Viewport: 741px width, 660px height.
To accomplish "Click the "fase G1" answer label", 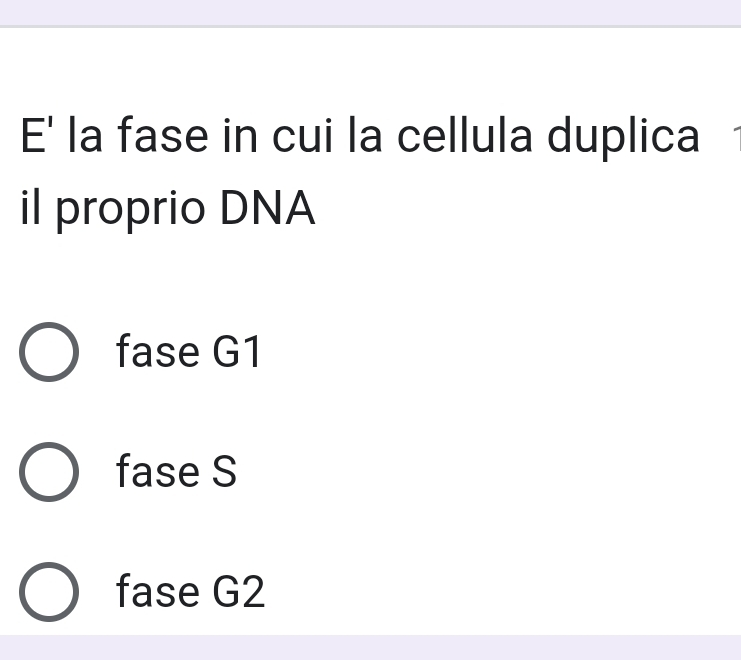I will click(188, 353).
